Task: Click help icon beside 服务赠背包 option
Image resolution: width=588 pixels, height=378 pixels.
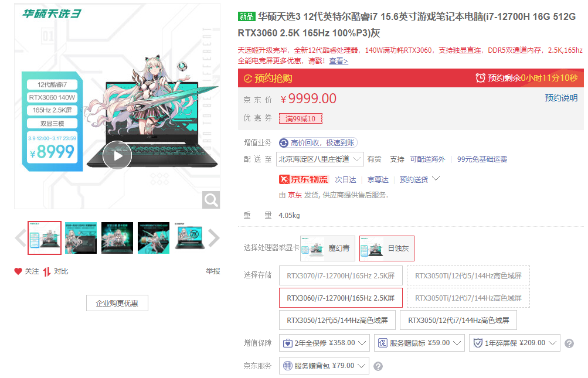Action: (x=378, y=366)
